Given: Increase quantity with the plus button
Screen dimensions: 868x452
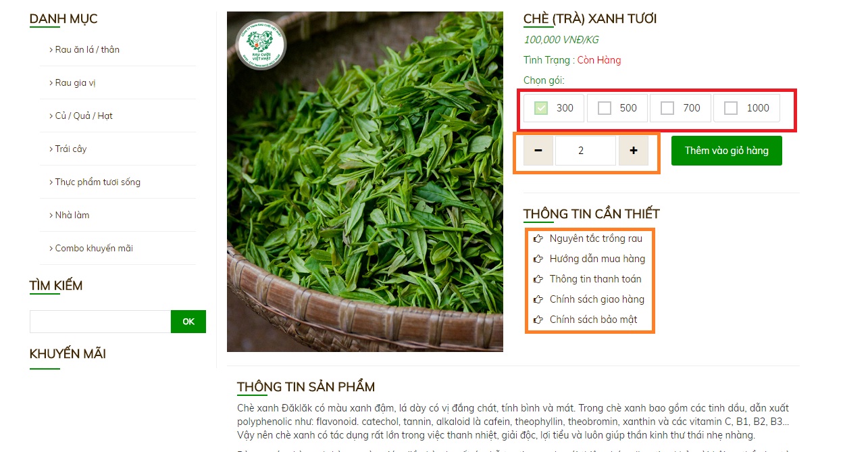Looking at the screenshot, I should pyautogui.click(x=634, y=151).
